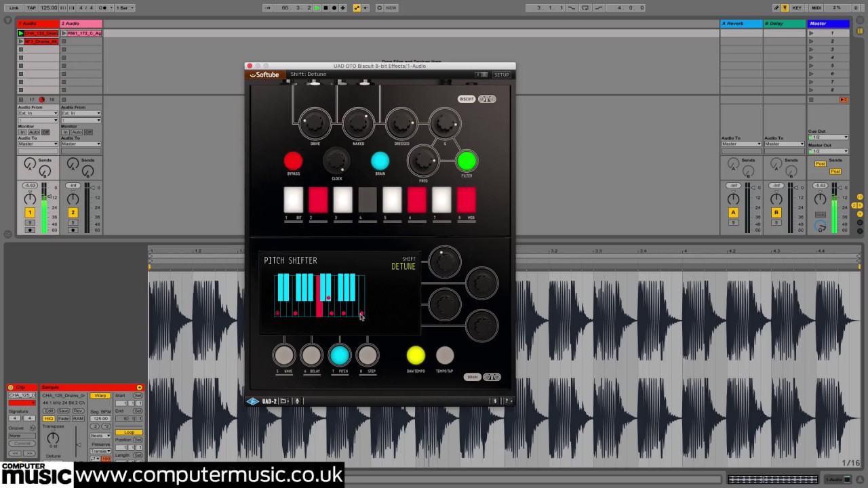868x488 pixels.
Task: Select the 1 Audio track header
Action: 39,24
